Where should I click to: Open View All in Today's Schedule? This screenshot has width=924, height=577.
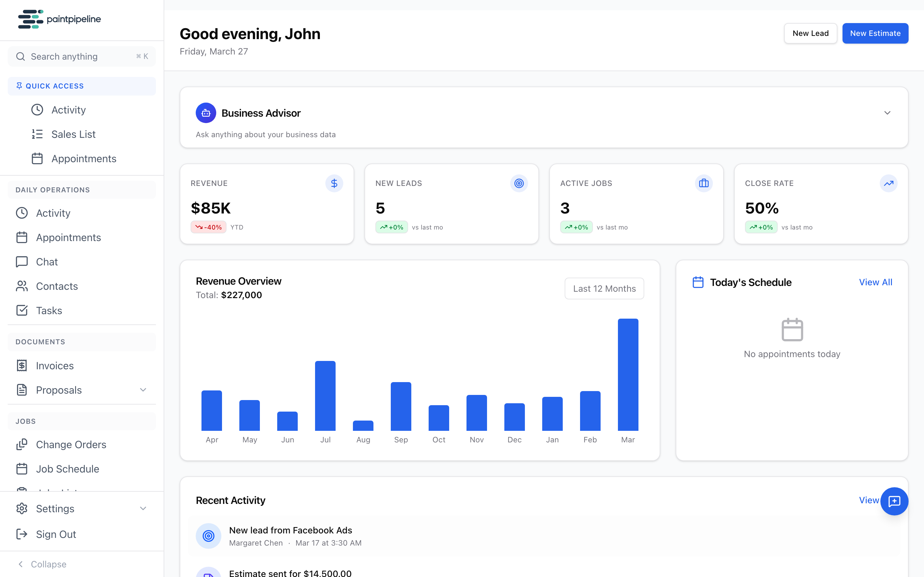876,282
